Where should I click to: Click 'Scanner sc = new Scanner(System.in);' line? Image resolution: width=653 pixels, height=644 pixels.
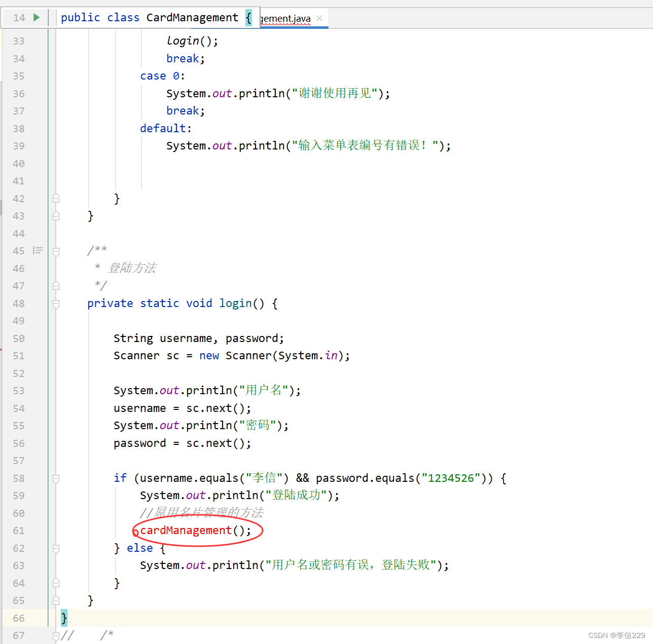coord(232,356)
